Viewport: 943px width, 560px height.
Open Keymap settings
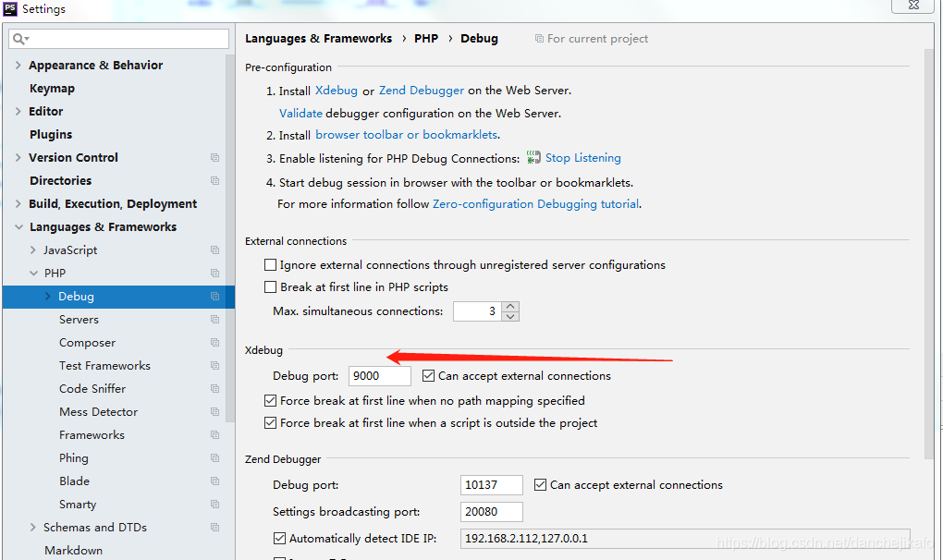53,89
